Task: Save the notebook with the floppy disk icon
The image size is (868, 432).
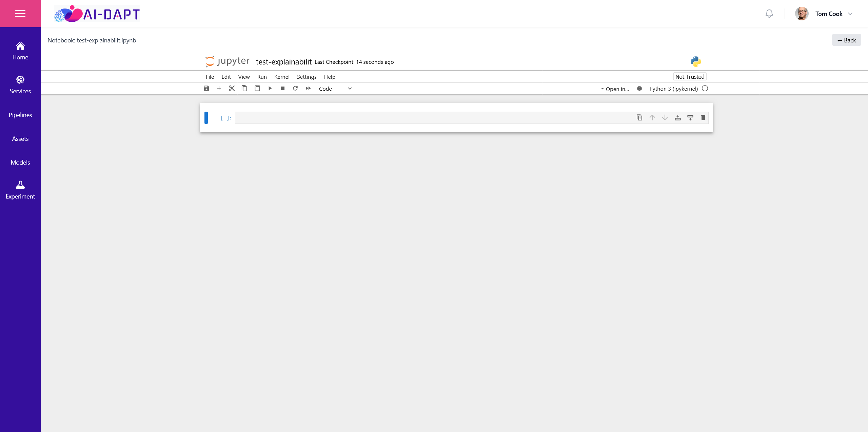Action: point(206,88)
